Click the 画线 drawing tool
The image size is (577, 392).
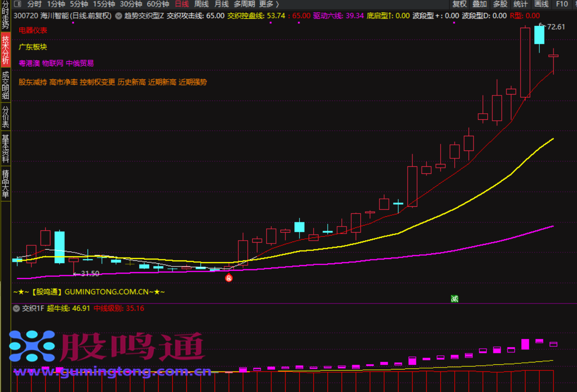coord(541,4)
